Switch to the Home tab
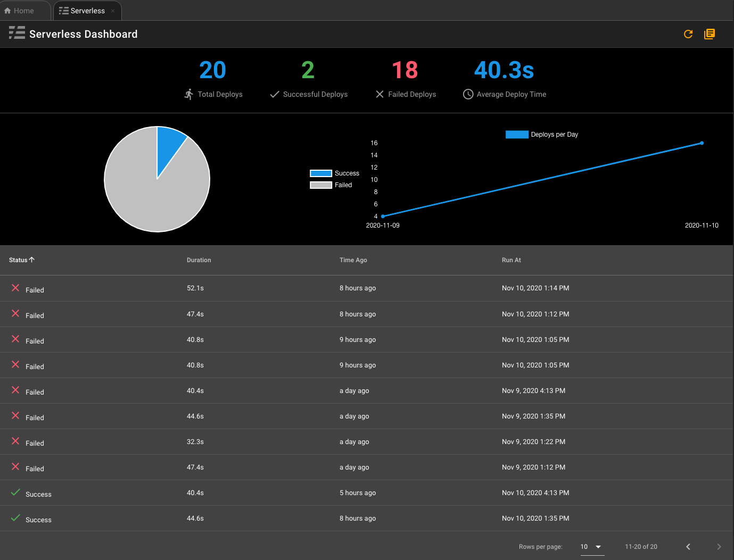 (x=19, y=11)
